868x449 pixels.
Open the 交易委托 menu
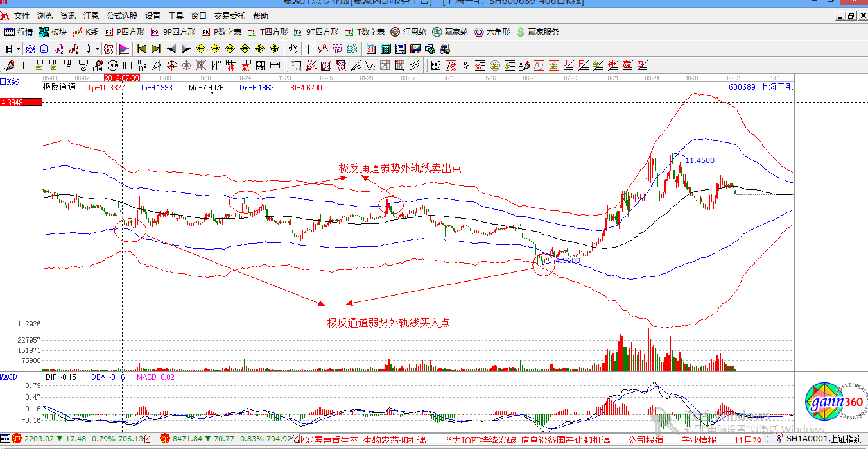point(229,15)
